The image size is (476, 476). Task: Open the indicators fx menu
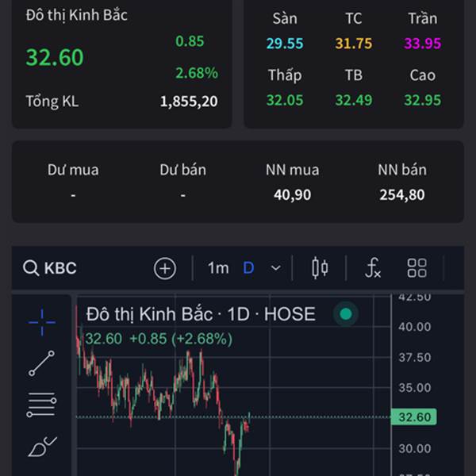(373, 268)
